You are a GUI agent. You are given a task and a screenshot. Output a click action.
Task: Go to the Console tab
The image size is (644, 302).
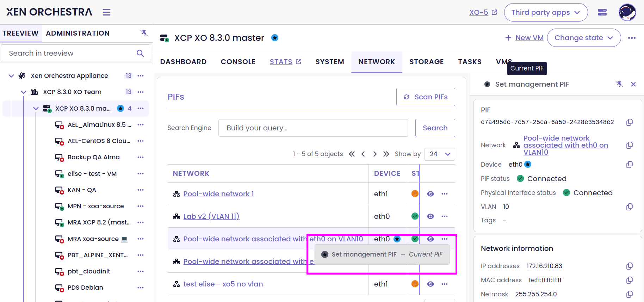238,62
